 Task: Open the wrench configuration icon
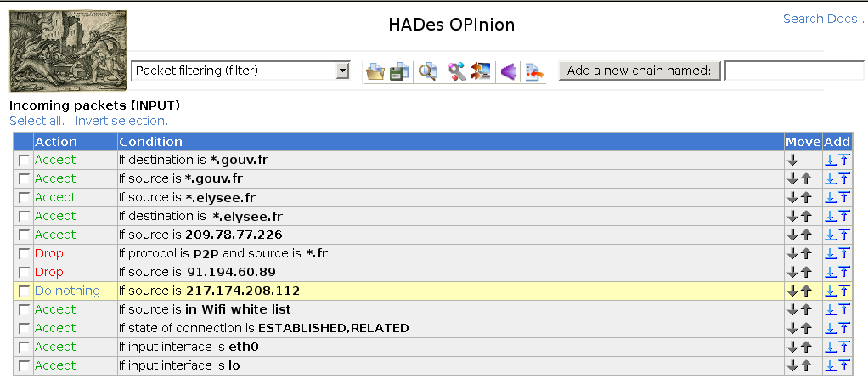click(x=457, y=71)
